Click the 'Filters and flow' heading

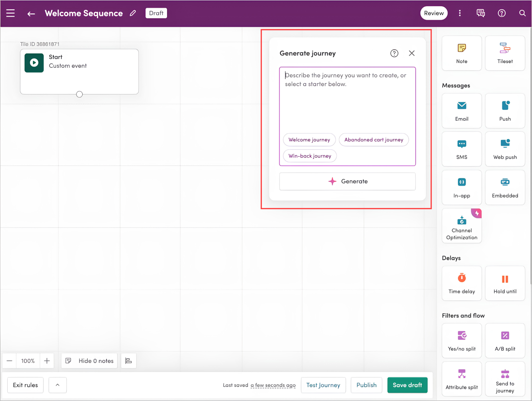pyautogui.click(x=463, y=315)
